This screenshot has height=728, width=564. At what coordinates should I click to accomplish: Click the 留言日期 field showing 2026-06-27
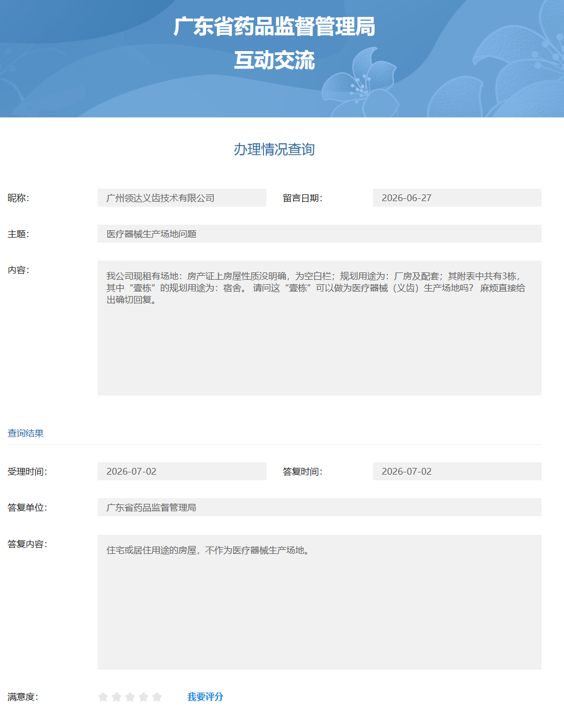[x=457, y=198]
